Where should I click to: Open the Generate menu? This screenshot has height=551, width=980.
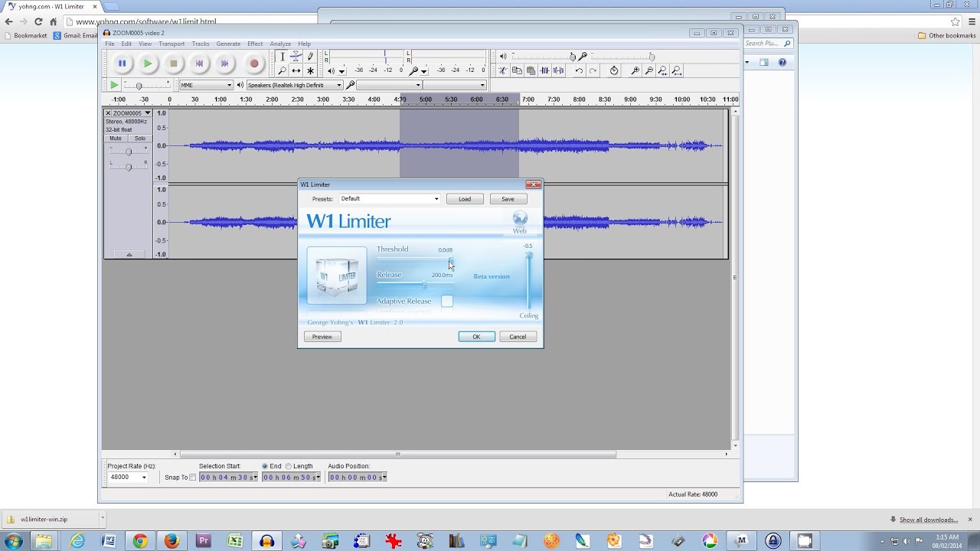click(228, 44)
